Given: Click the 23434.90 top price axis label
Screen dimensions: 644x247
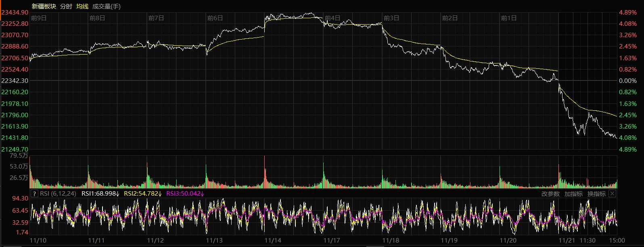Looking at the screenshot, I should [15, 13].
